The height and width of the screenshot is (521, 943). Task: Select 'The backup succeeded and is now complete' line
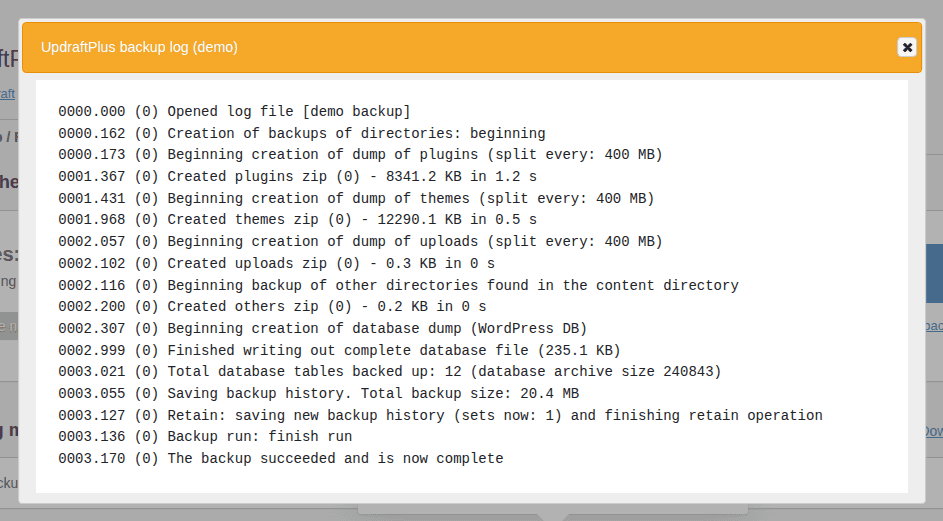(280, 458)
